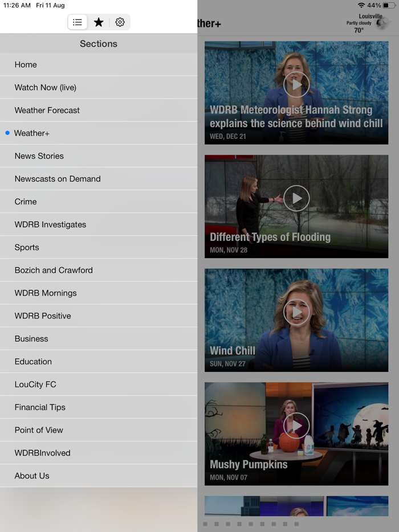Play the Different Types of Flooding video
This screenshot has height=532, width=399.
point(296,198)
